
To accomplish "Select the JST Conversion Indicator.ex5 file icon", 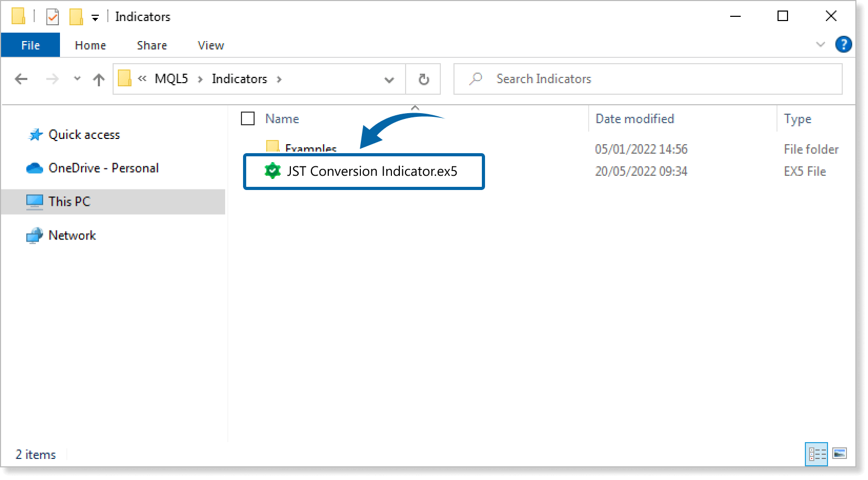I will point(272,171).
